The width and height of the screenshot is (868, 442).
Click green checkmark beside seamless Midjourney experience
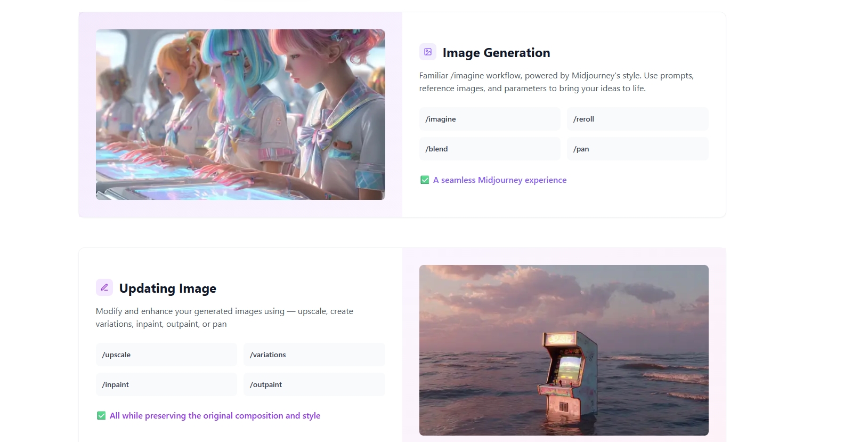point(425,180)
